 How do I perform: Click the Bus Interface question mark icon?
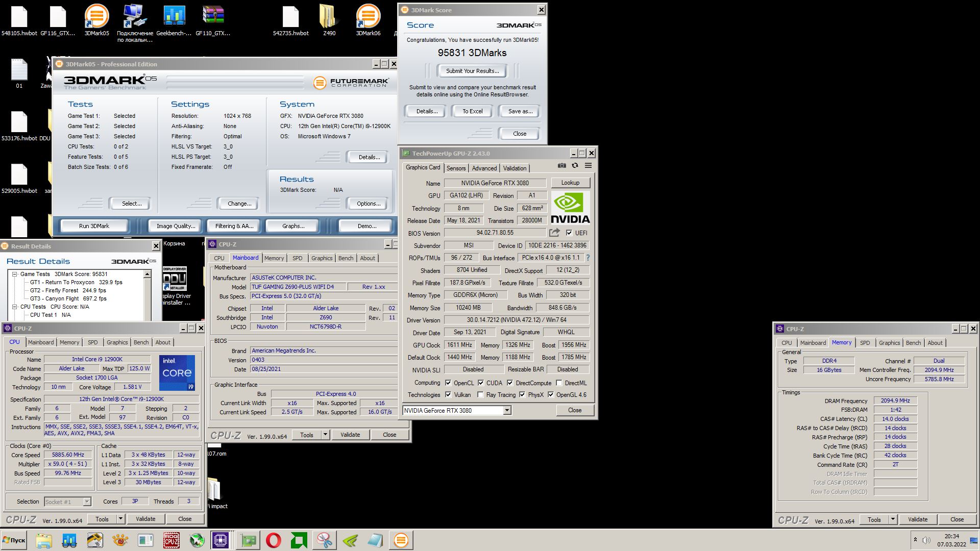point(587,258)
